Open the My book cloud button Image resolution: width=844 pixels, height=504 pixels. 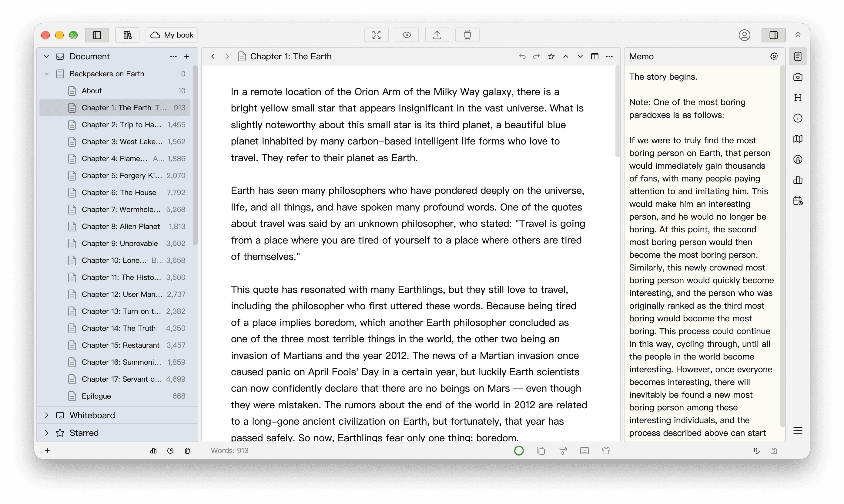point(172,35)
